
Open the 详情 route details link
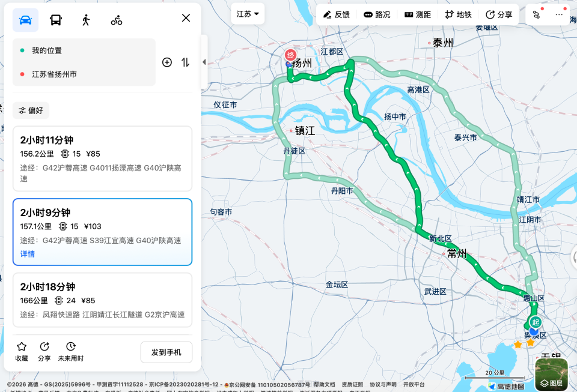point(28,254)
